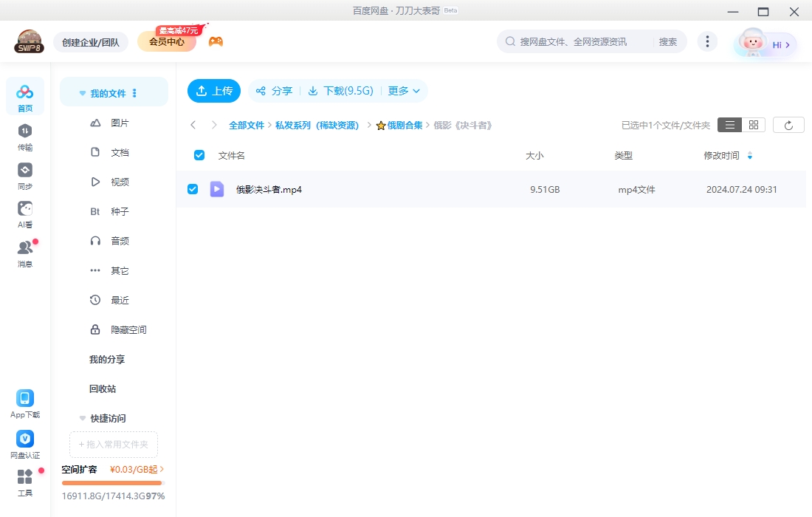Viewport: 812px width, 517px height.
Task: Collapse the 我的文件 tree section
Action: point(82,92)
